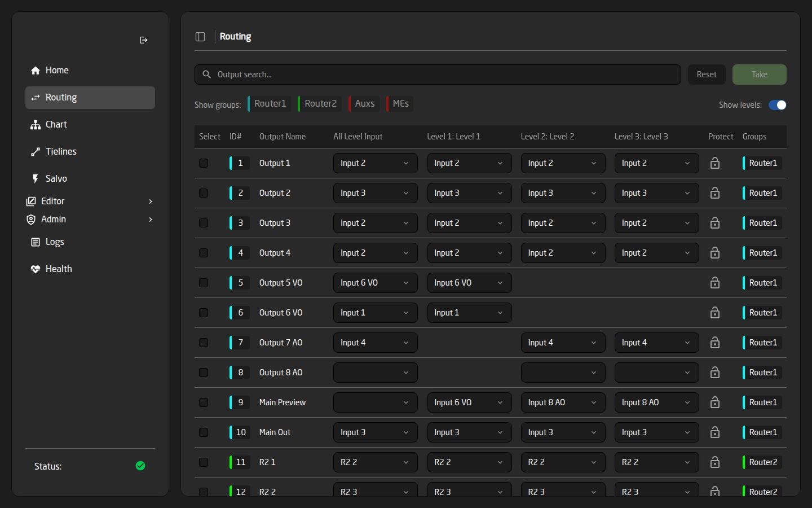812x508 pixels.
Task: Click the Logs list icon
Action: 36,242
